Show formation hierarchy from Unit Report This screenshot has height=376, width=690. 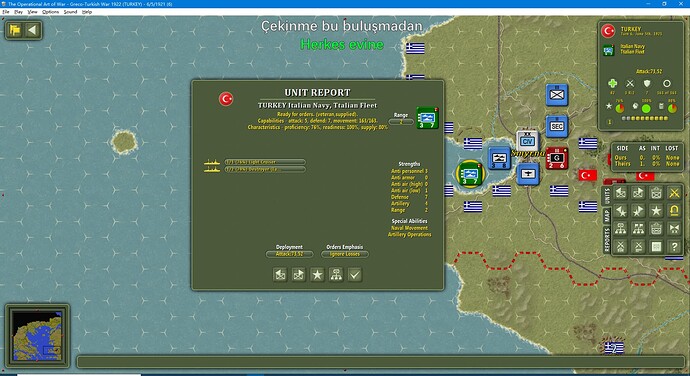point(336,275)
